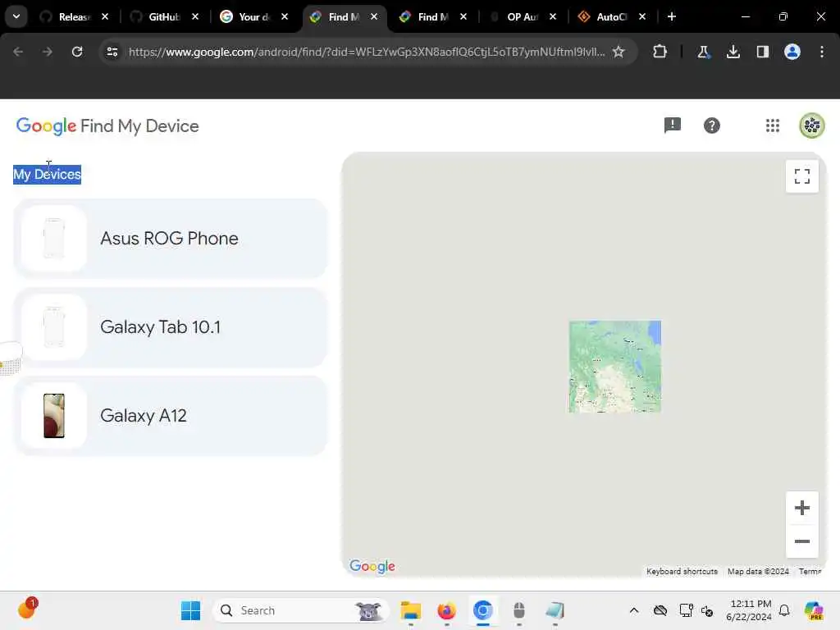Click the Chrome taskbar icon

pos(482,610)
